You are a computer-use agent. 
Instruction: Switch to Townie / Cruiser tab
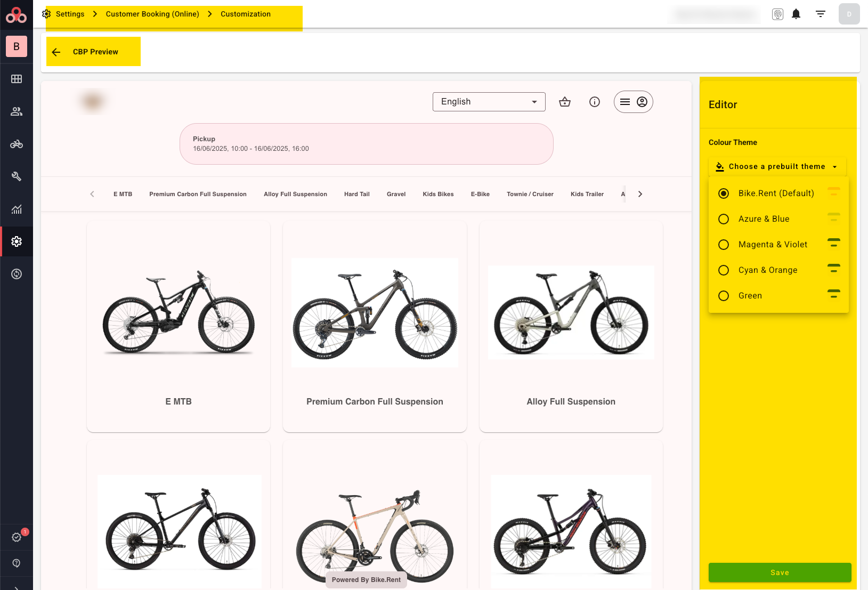coord(530,194)
